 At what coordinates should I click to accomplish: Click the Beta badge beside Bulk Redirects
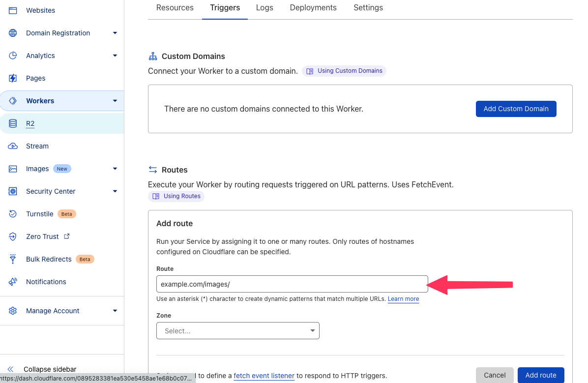(x=85, y=259)
